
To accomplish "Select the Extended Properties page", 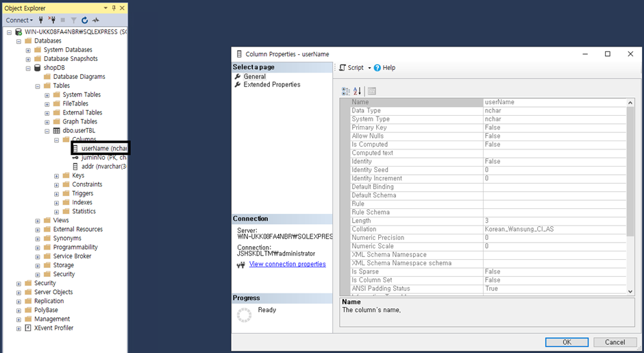I will [x=271, y=84].
